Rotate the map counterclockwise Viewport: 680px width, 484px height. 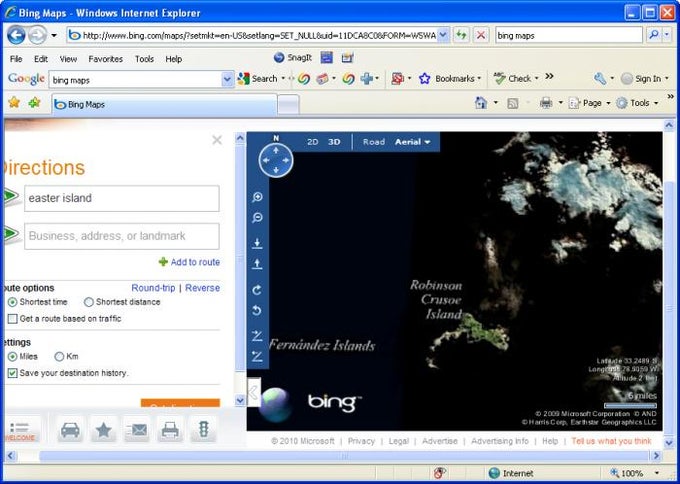(257, 311)
